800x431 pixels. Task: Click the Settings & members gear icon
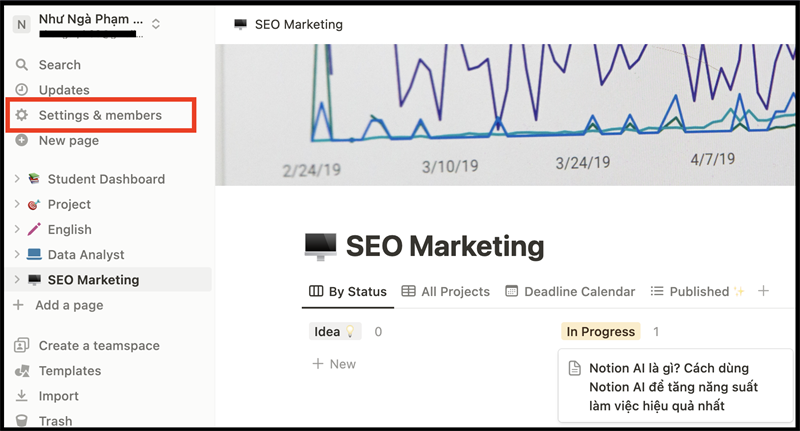(x=21, y=116)
